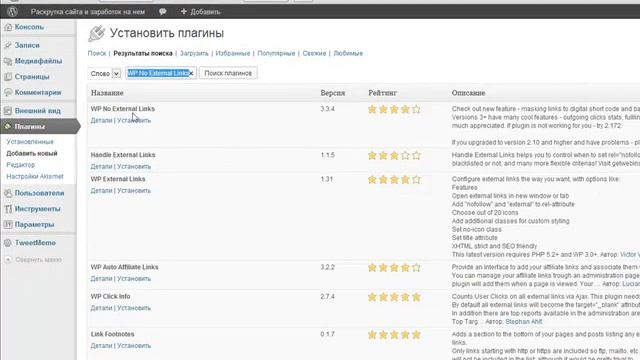Image resolution: width=640 pixels, height=360 pixels.
Task: Open Медиафайлы menu item
Action: (38, 61)
